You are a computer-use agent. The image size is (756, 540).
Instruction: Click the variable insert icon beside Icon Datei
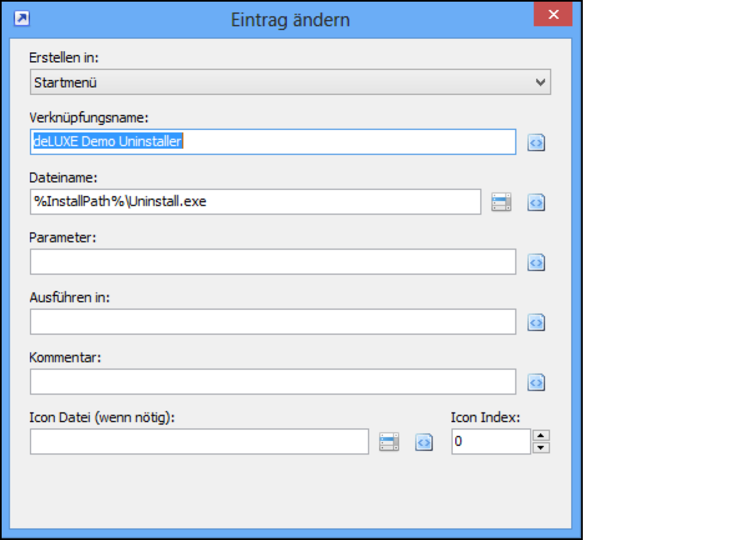[x=424, y=442]
